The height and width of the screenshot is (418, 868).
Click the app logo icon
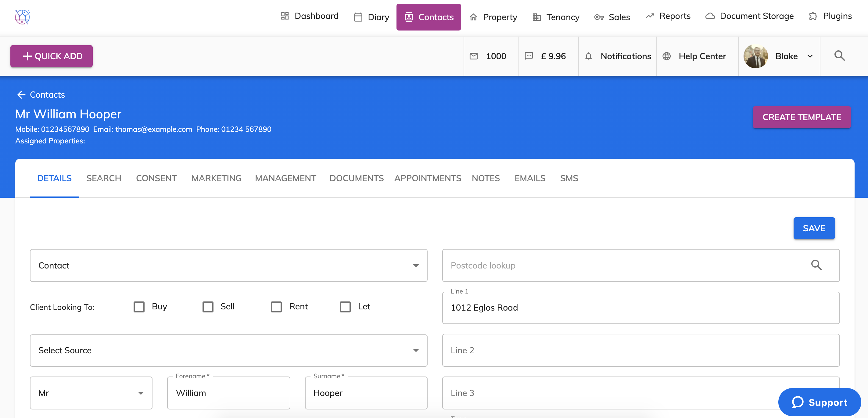[22, 17]
